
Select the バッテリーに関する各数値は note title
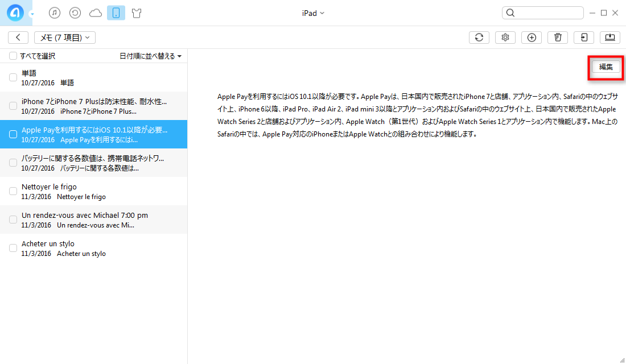point(93,159)
